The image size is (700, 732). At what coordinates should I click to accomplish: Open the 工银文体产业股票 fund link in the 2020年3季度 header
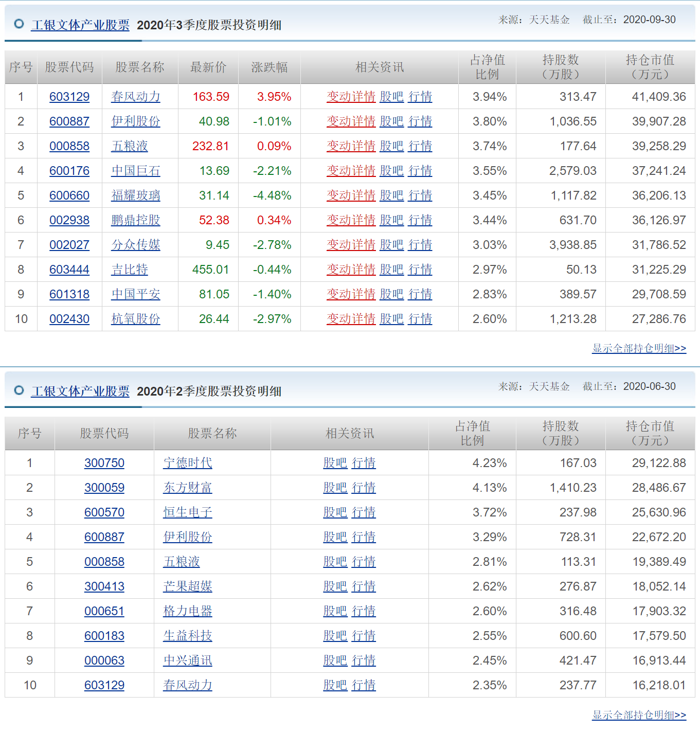(x=80, y=25)
